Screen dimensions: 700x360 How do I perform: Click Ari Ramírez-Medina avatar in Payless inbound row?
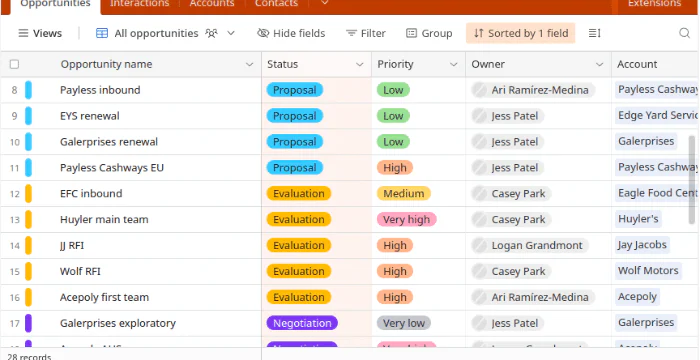click(479, 90)
